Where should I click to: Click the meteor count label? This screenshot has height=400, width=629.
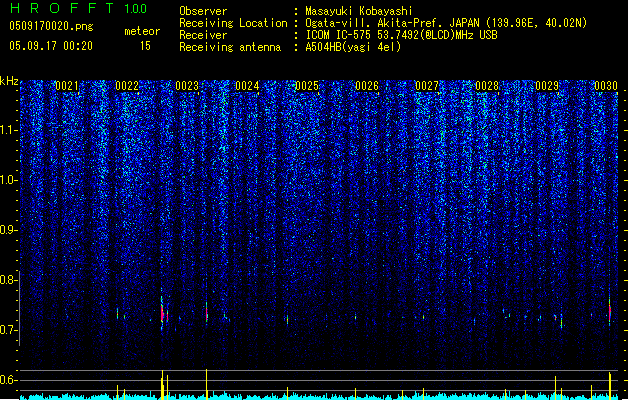coord(142,31)
